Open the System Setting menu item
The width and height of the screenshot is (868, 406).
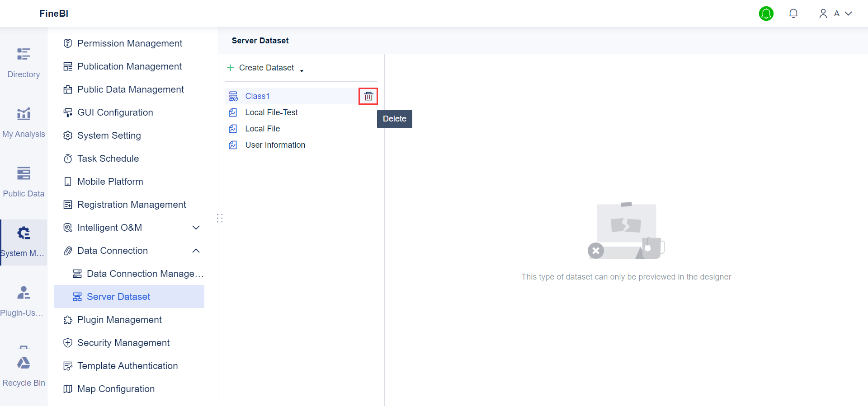point(109,135)
